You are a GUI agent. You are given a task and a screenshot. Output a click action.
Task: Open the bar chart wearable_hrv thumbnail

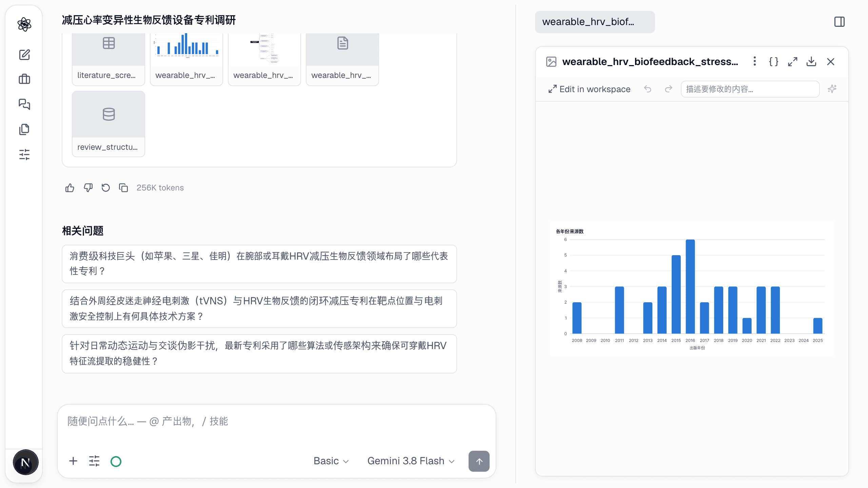[x=186, y=59]
